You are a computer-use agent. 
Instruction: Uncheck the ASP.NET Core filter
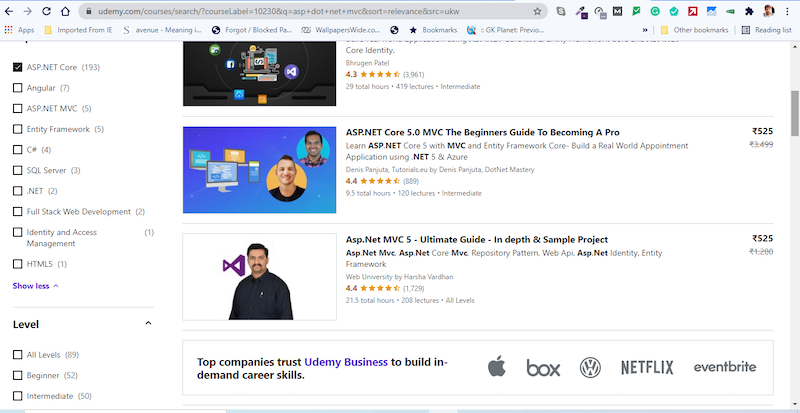17,67
